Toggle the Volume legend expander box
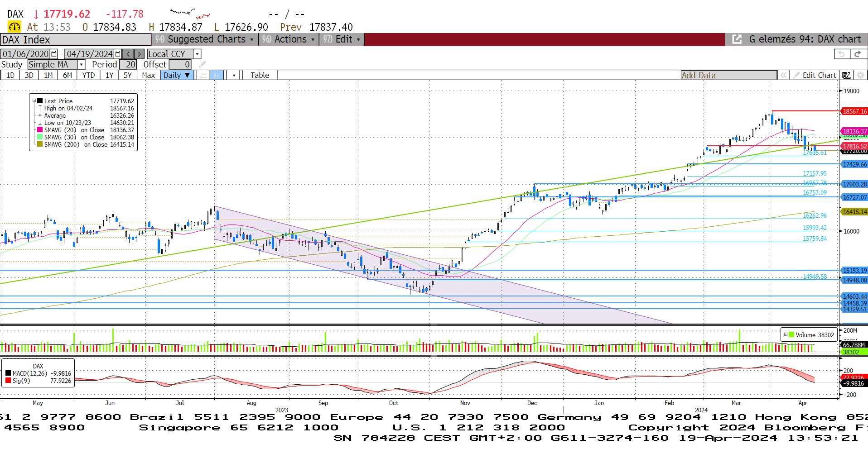Image resolution: width=868 pixels, height=463 pixels. coord(786,335)
